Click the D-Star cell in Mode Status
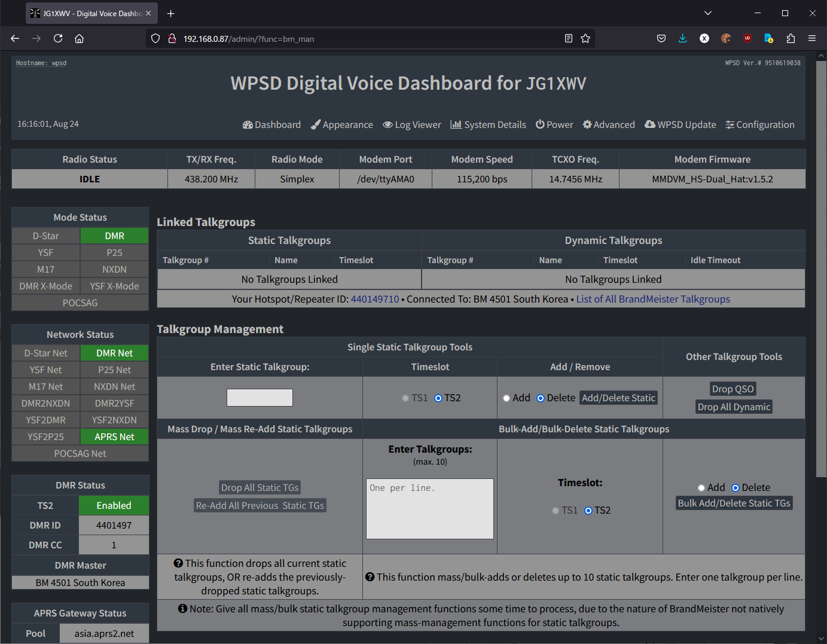The image size is (827, 644). [45, 236]
